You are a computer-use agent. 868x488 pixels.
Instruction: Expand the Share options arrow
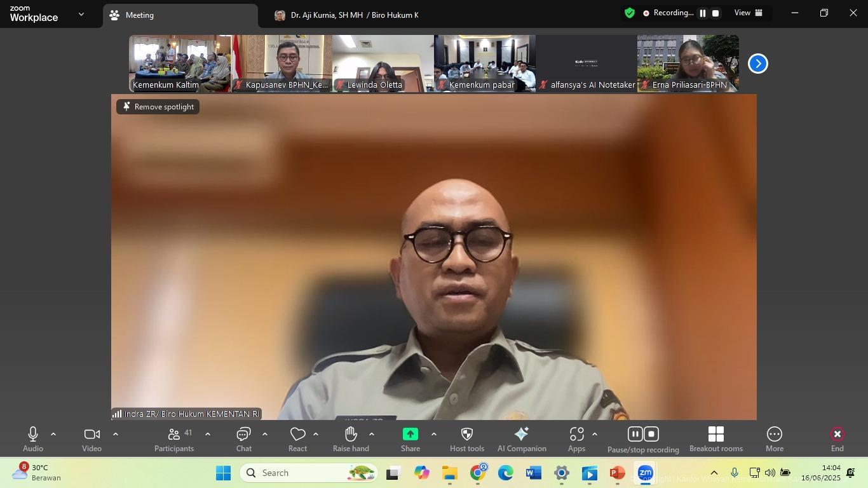[x=434, y=435]
